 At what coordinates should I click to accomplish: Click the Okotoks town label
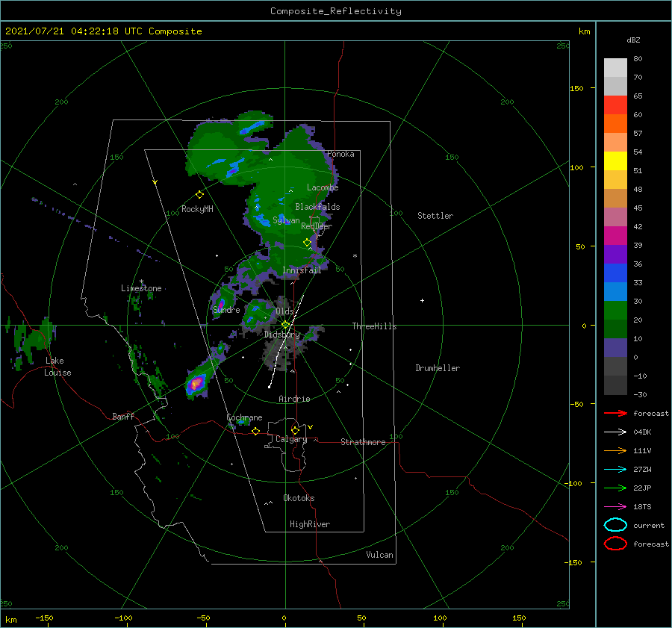click(x=299, y=498)
